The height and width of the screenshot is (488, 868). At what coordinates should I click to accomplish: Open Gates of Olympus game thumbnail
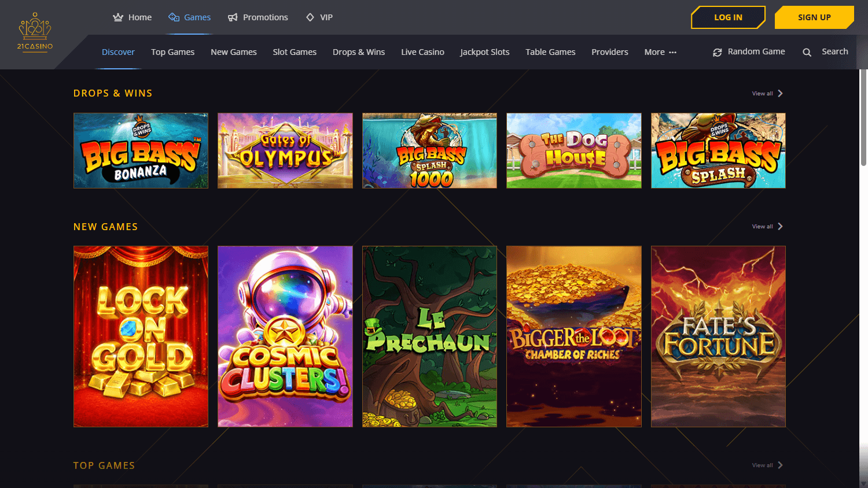[285, 150]
